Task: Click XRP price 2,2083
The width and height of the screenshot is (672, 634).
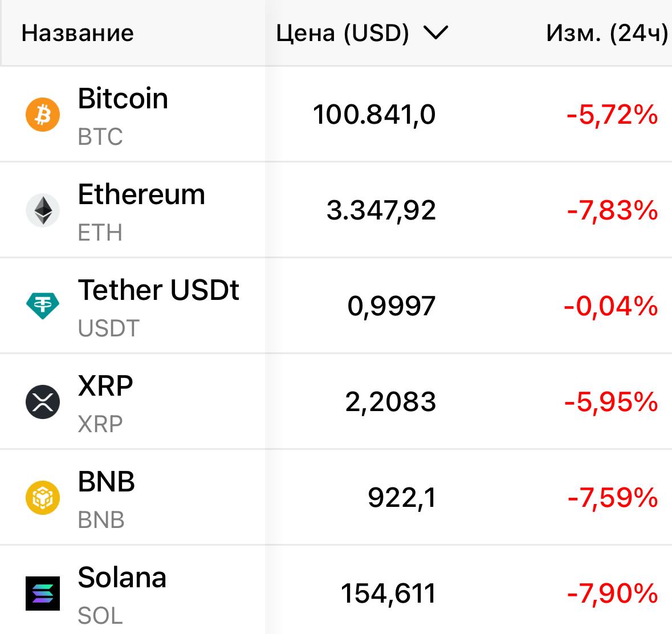Action: click(390, 402)
